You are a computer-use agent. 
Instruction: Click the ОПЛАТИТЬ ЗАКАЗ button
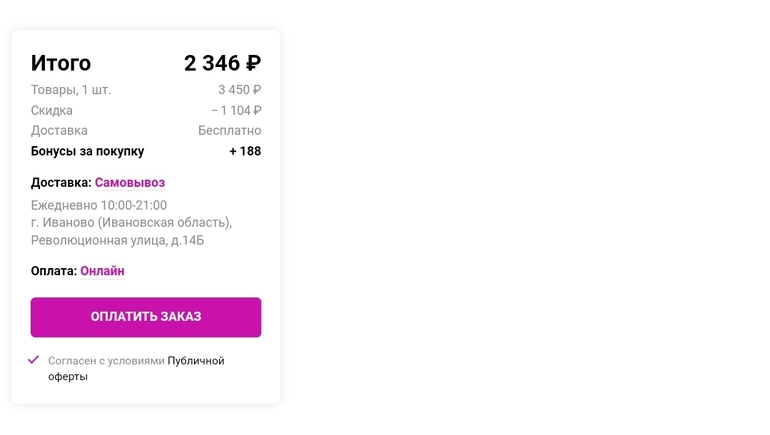[x=146, y=317]
